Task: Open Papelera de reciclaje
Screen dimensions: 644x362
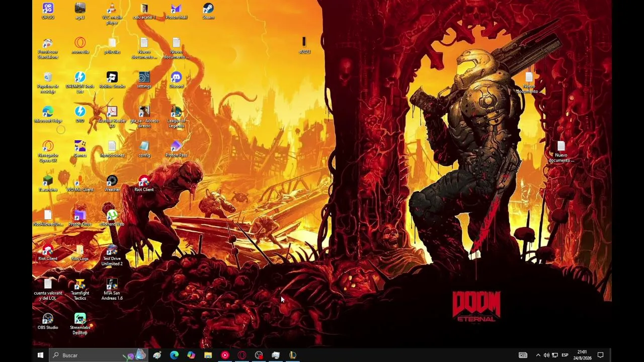Action: (48, 82)
